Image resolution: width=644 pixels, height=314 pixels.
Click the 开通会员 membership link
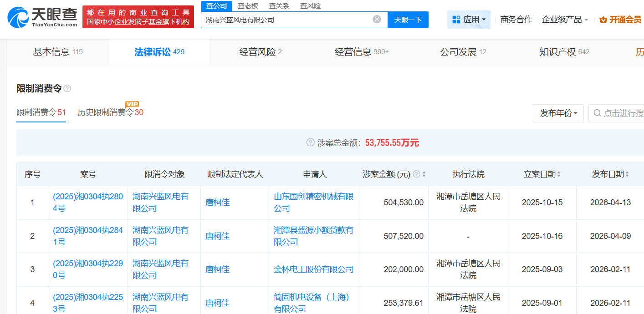point(620,20)
